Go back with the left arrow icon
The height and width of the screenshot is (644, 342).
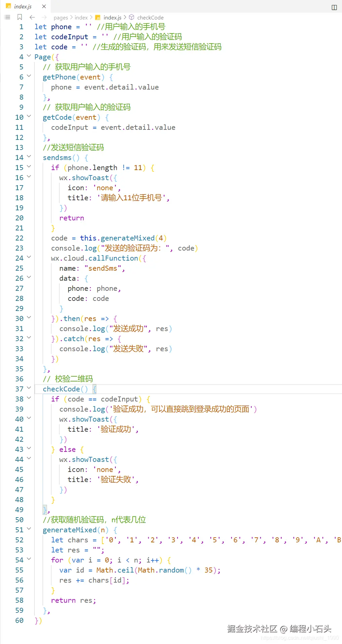tap(32, 17)
